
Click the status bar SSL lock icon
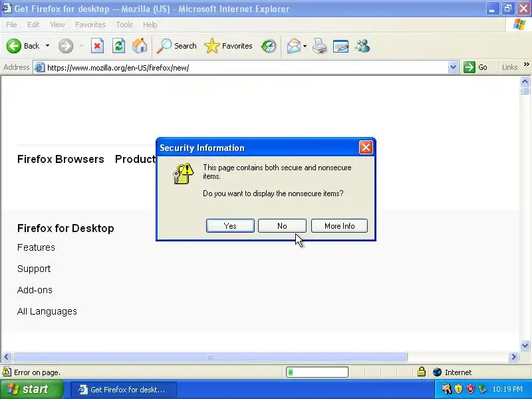pos(422,372)
